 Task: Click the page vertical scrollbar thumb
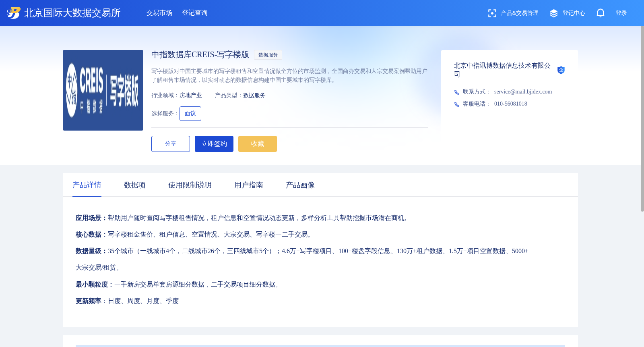[x=642, y=118]
